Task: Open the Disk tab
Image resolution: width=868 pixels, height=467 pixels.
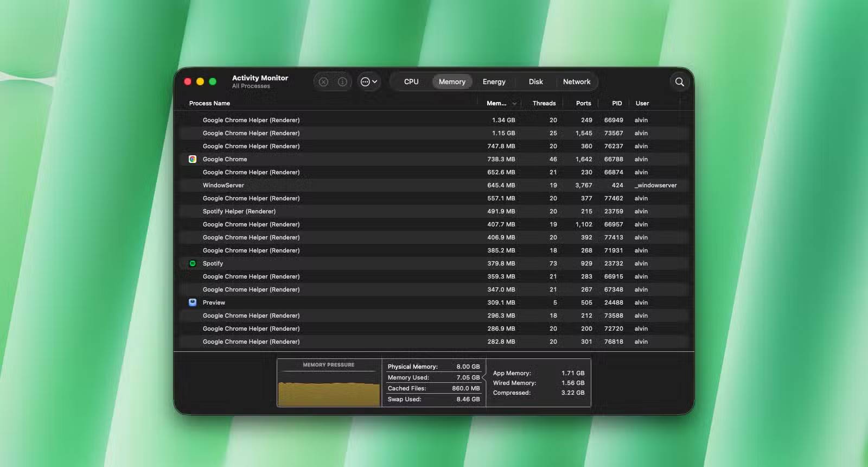Action: 535,82
